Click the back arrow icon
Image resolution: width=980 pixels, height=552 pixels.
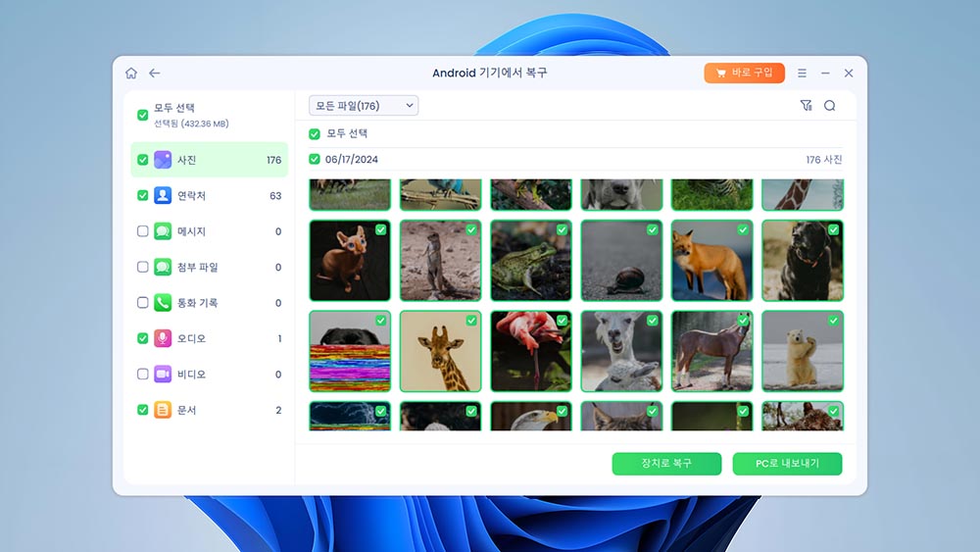pos(155,74)
